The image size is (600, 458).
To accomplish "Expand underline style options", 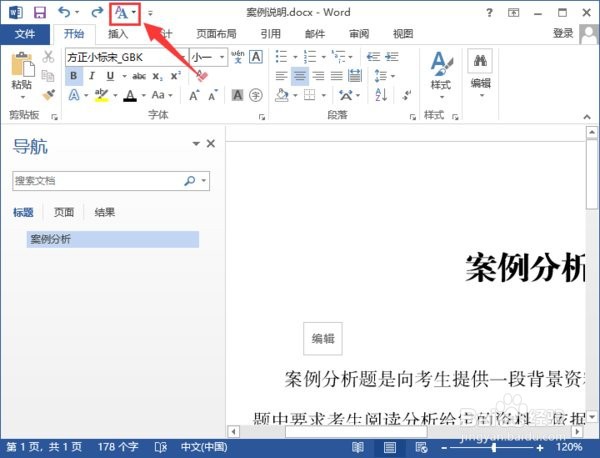I will [x=124, y=76].
